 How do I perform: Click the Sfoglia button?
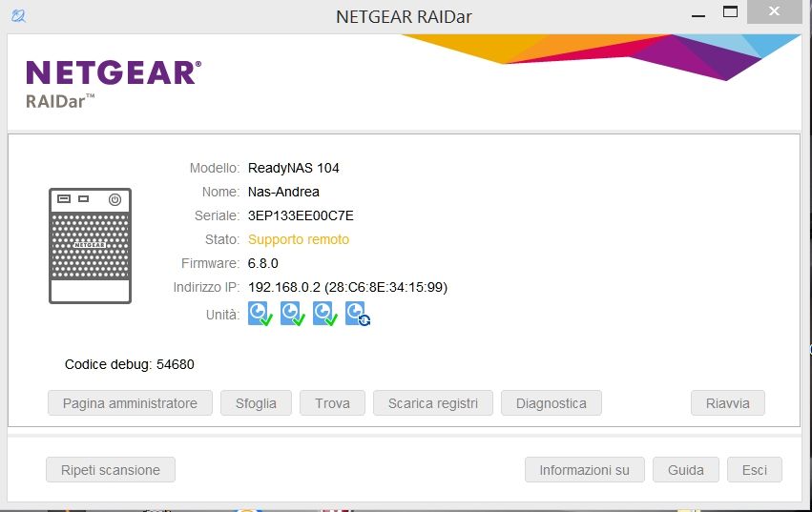pos(256,403)
